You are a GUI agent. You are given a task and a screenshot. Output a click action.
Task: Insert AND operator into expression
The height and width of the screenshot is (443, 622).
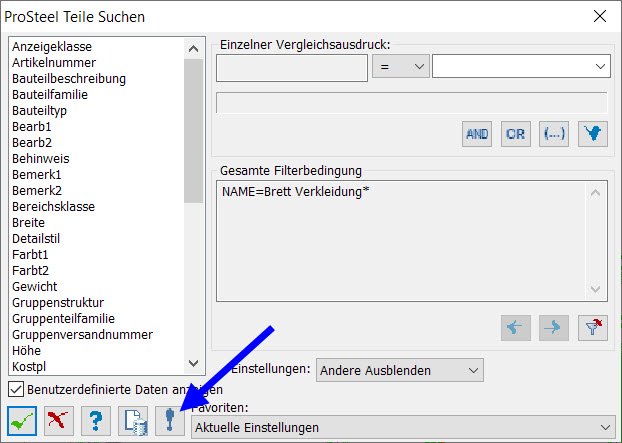point(477,134)
